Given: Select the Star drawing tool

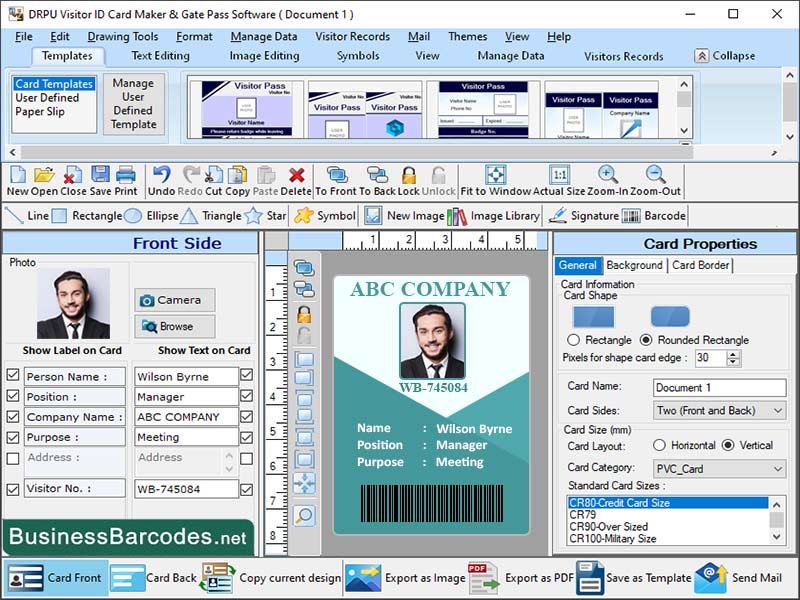Looking at the screenshot, I should coord(266,215).
